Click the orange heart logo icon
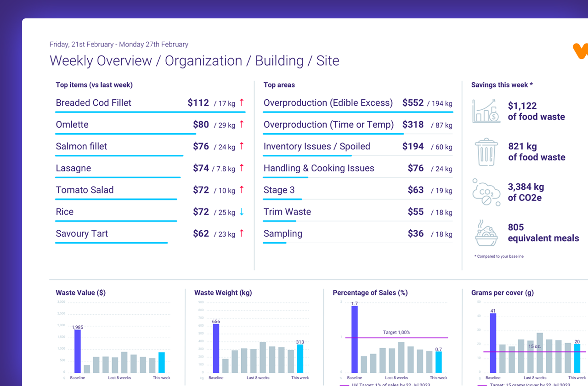This screenshot has width=588, height=386. coord(581,51)
